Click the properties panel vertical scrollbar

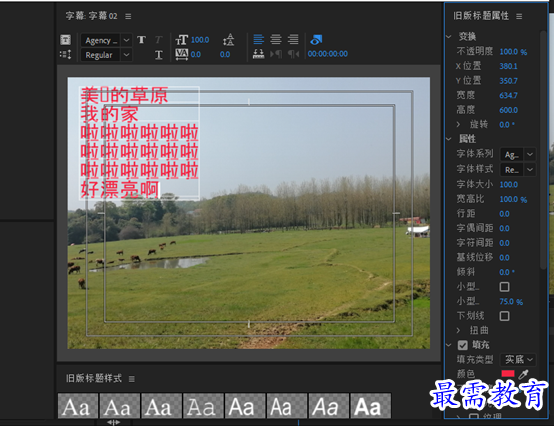pos(543,150)
